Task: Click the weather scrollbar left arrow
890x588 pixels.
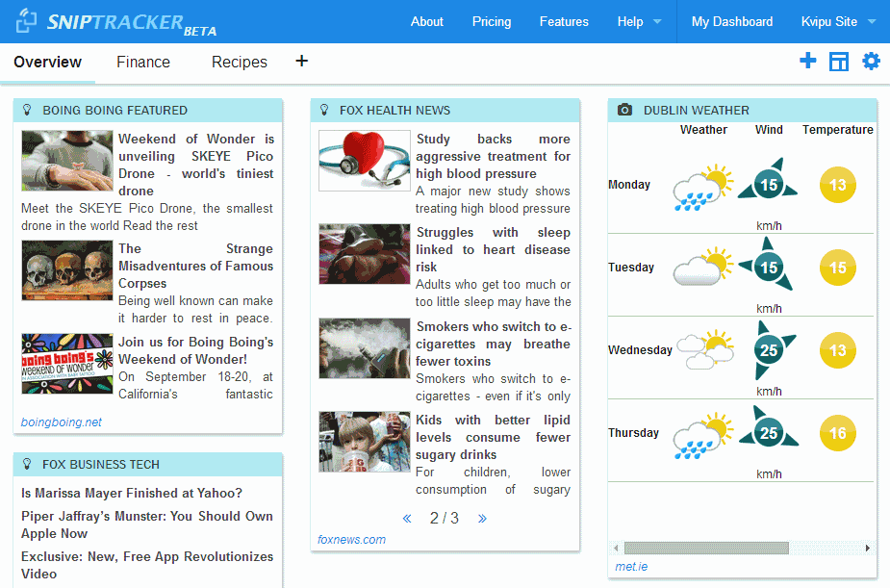Action: (616, 548)
